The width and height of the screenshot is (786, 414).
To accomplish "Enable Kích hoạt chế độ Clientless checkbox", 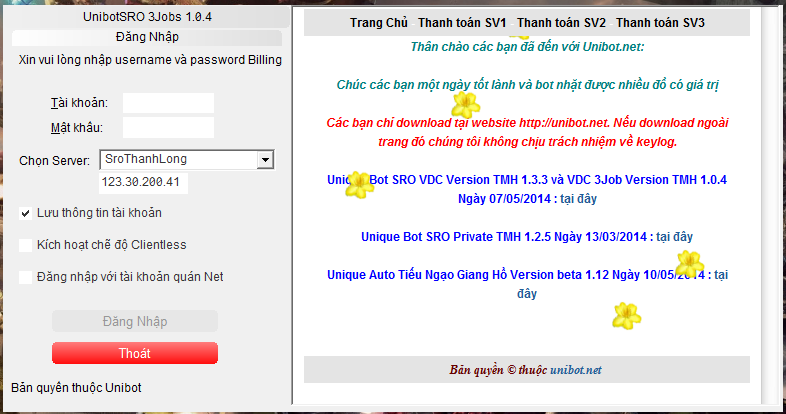I will click(x=26, y=245).
